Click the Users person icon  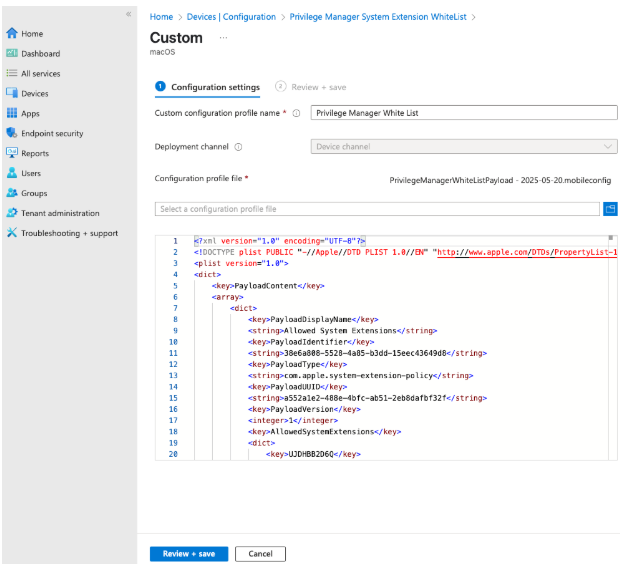[12, 173]
